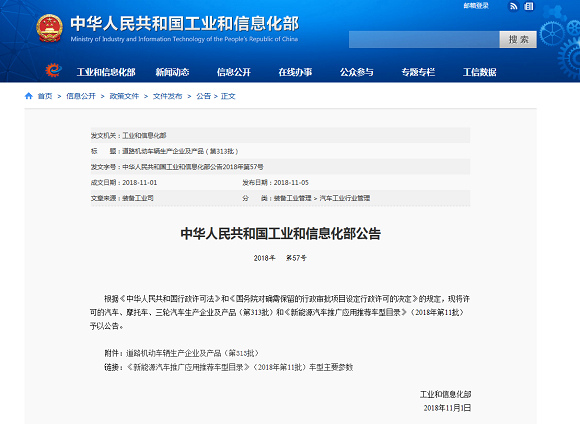
Task: Click the title row 道路机动车辆生产企业及产品（第313批）
Action: tap(280, 151)
